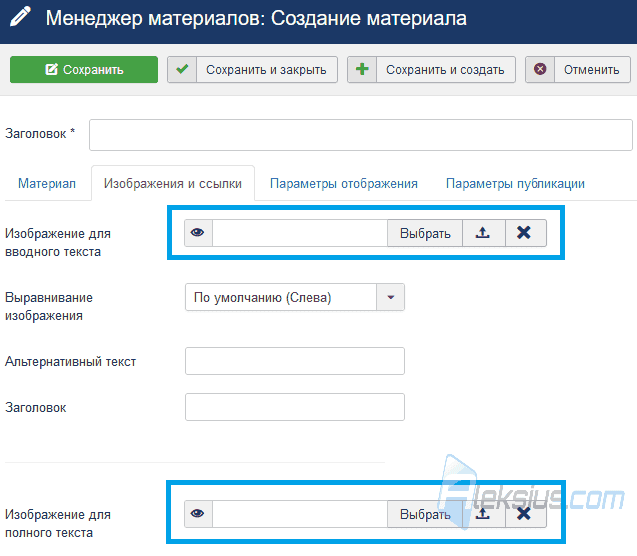The width and height of the screenshot is (637, 556).
Task: Clear full text image with X icon
Action: tap(525, 514)
